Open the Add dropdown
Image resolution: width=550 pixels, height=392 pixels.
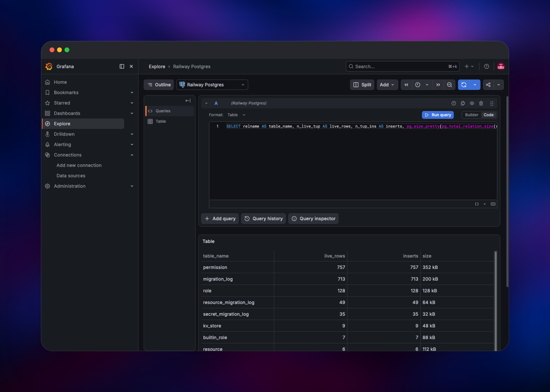coord(387,85)
